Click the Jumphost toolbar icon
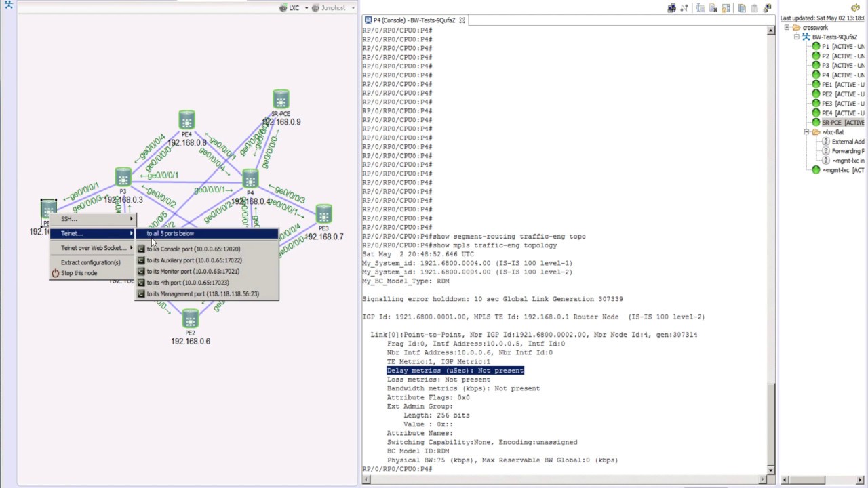 point(316,8)
